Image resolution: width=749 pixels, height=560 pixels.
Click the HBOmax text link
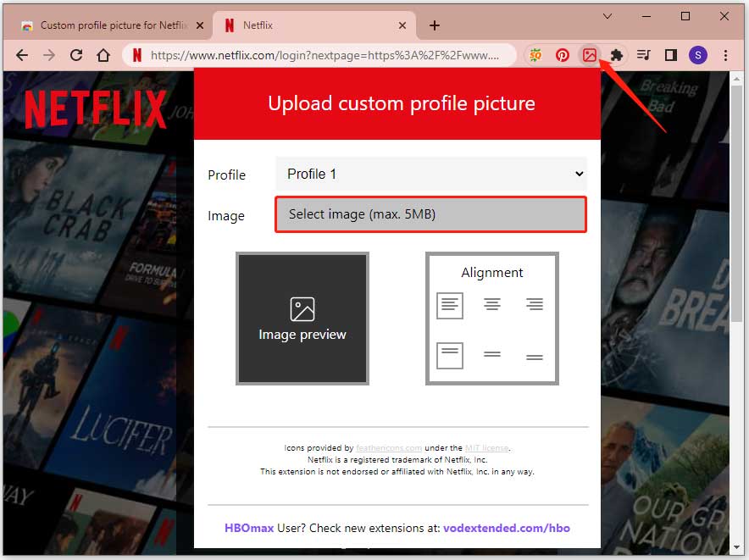(x=249, y=528)
